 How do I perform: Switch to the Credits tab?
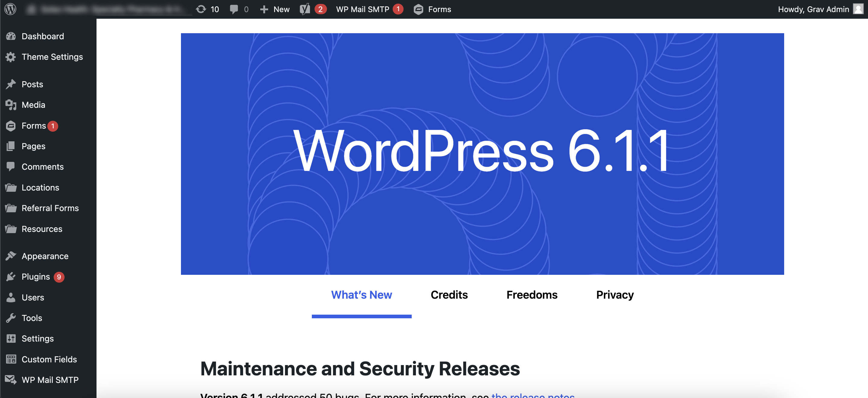click(449, 295)
